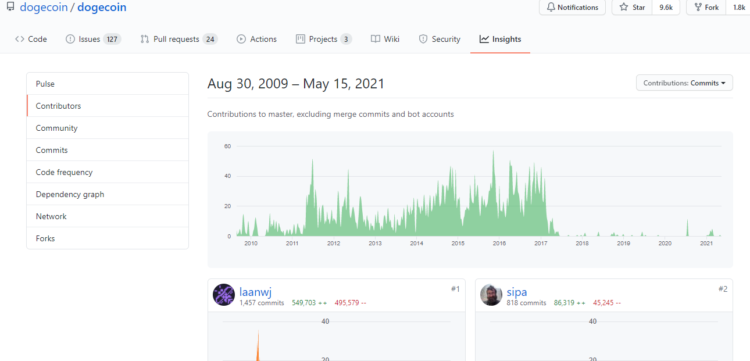Click the Star icon
The image size is (750, 361).
coord(624,8)
